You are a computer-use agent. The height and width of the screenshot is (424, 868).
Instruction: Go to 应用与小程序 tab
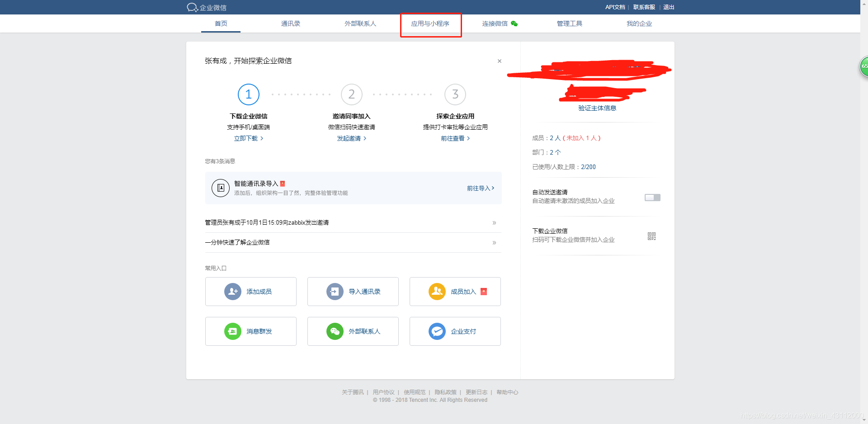(x=430, y=24)
